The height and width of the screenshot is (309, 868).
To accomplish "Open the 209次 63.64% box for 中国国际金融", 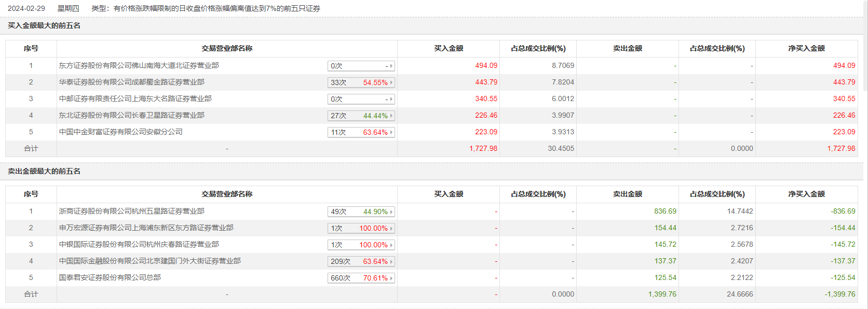I will pyautogui.click(x=361, y=261).
